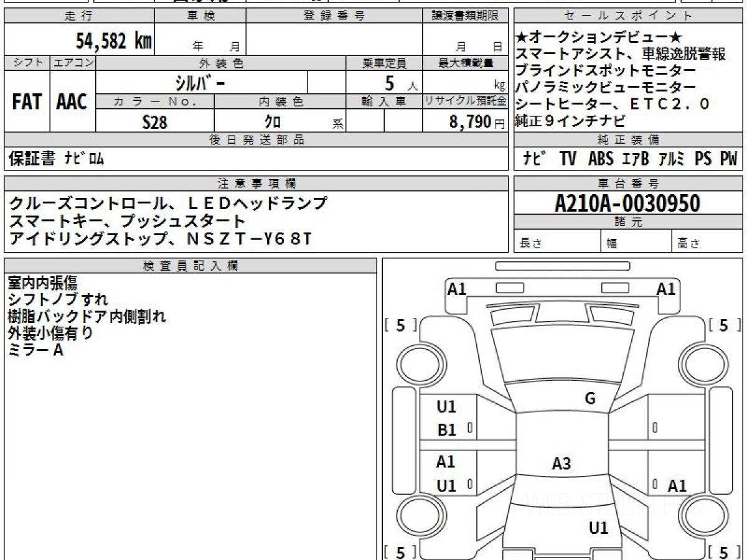This screenshot has width=747, height=560.
Task: Click the 注意事項欄 header
Action: 256,184
